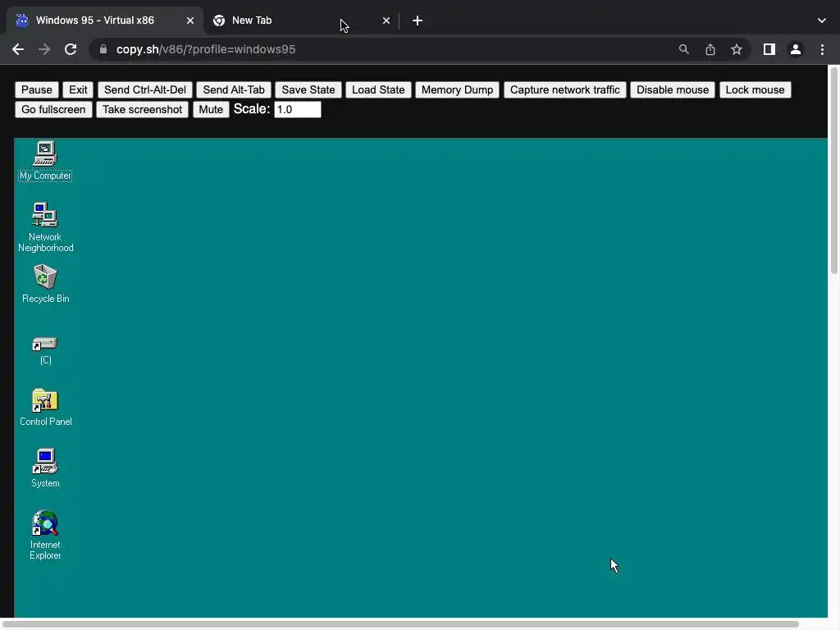
Task: Bookmark this page with the star icon
Action: (737, 49)
